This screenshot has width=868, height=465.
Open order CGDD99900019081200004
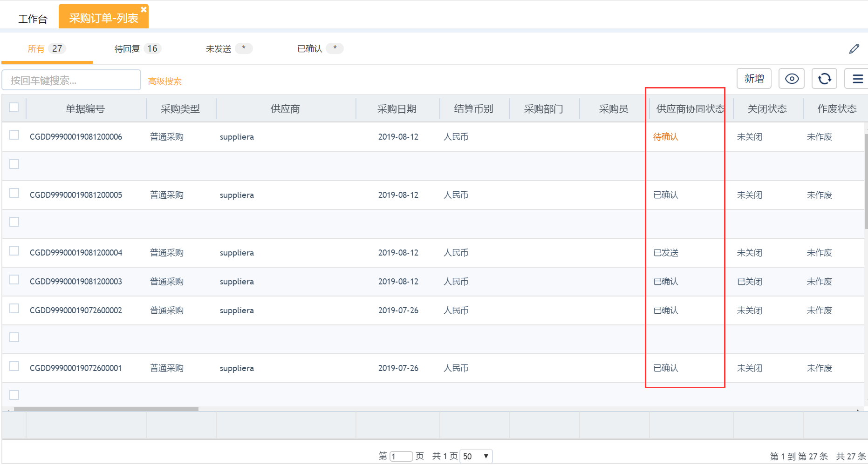[x=76, y=253]
